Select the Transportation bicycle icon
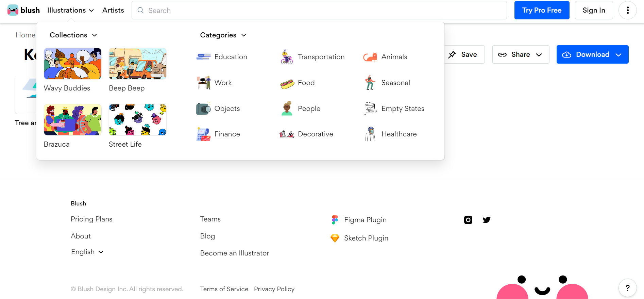 287,57
